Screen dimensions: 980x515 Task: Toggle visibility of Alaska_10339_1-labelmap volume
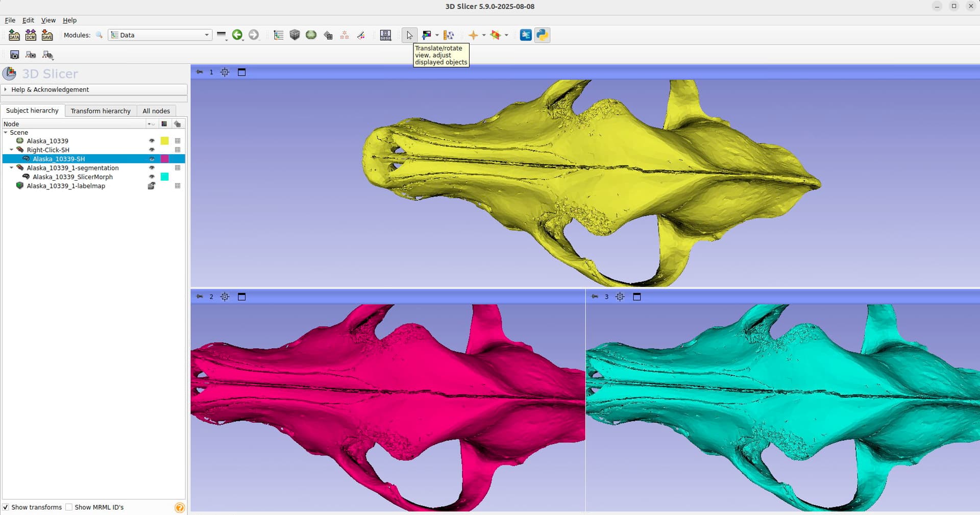point(152,186)
